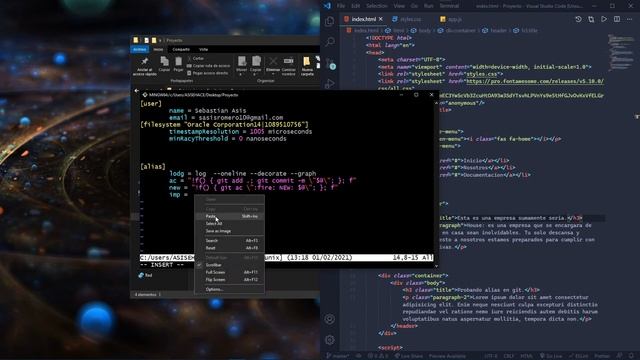The height and width of the screenshot is (360, 640).
Task: Open quick access toolbar dropdown in Explorer
Action: point(160,40)
